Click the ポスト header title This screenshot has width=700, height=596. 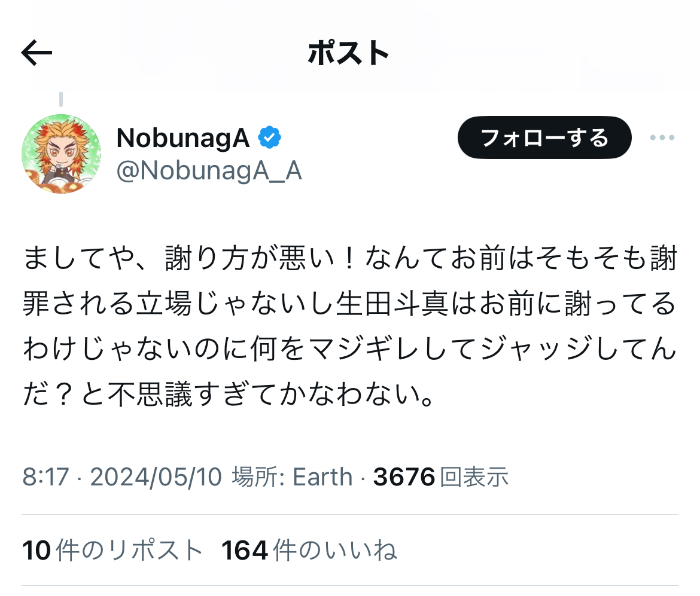(x=349, y=53)
